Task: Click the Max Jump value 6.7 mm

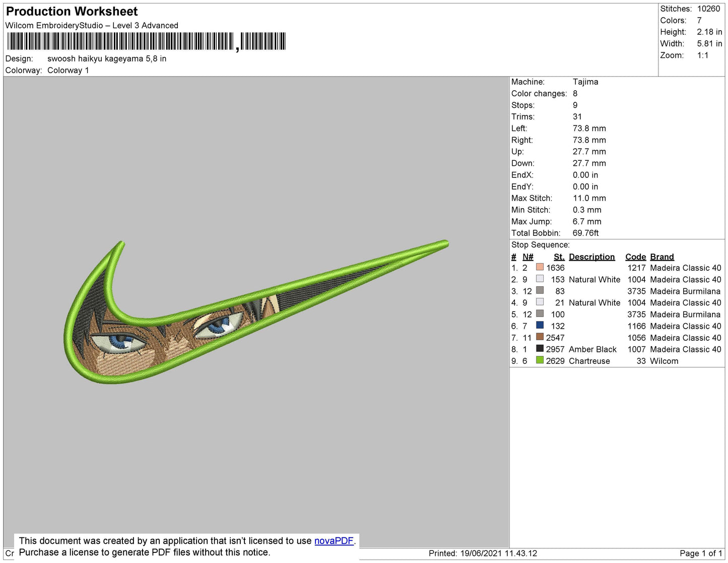Action: (587, 221)
